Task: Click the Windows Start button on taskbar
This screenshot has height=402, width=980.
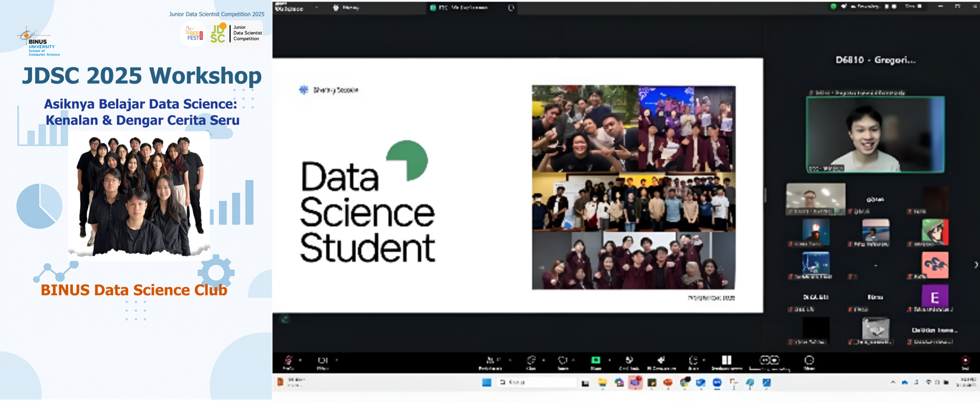Action: pyautogui.click(x=486, y=383)
